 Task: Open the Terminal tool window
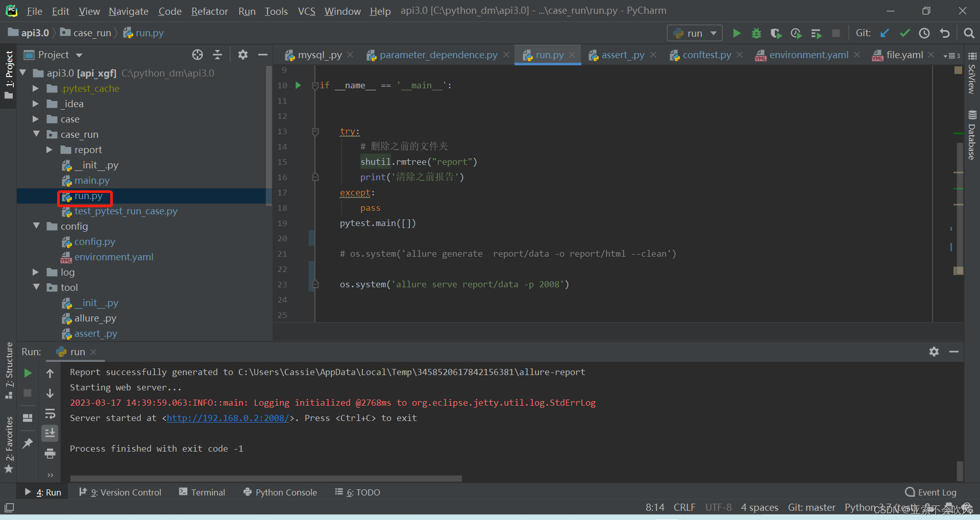click(202, 492)
